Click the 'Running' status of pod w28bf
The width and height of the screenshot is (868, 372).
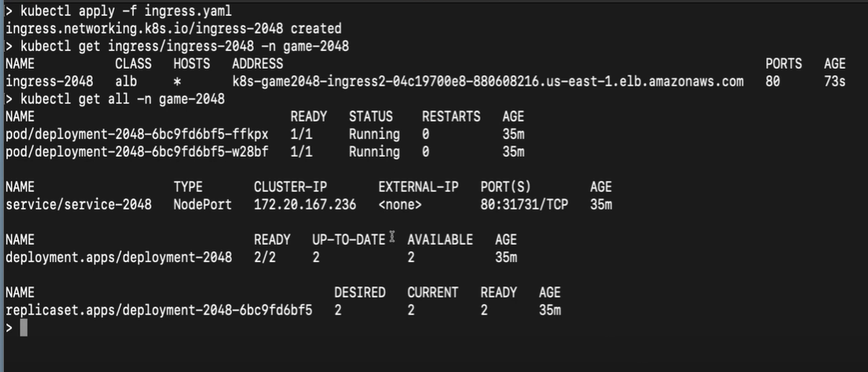click(x=374, y=152)
